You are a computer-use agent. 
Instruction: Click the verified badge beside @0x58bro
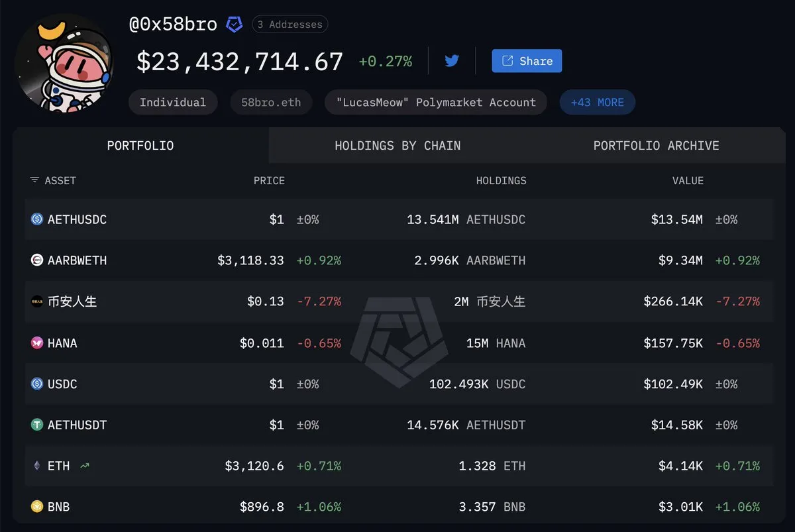235,25
